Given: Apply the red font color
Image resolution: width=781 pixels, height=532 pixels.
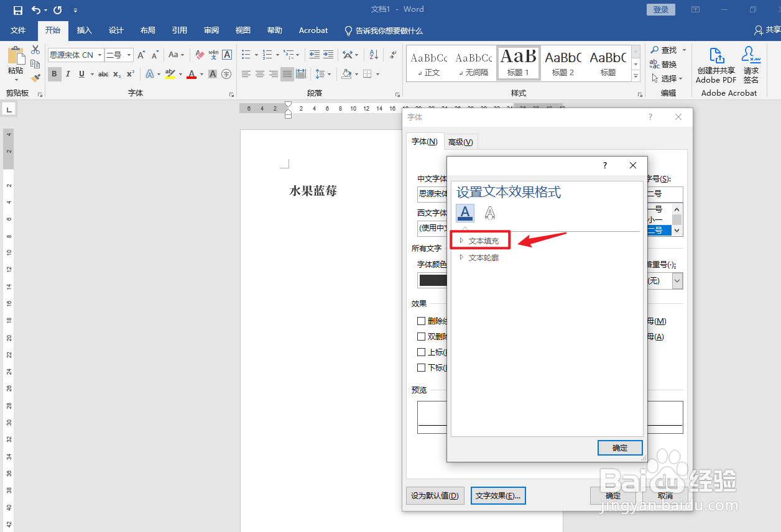Looking at the screenshot, I should pos(192,74).
